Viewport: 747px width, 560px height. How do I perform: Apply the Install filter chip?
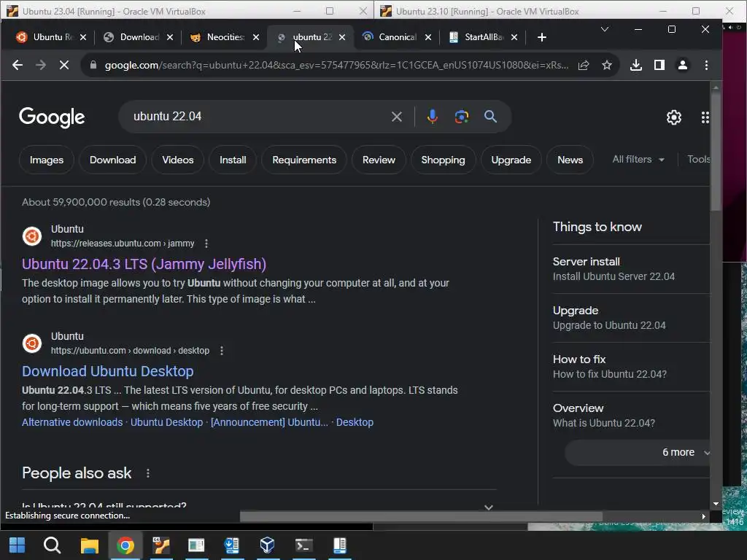[x=233, y=160]
